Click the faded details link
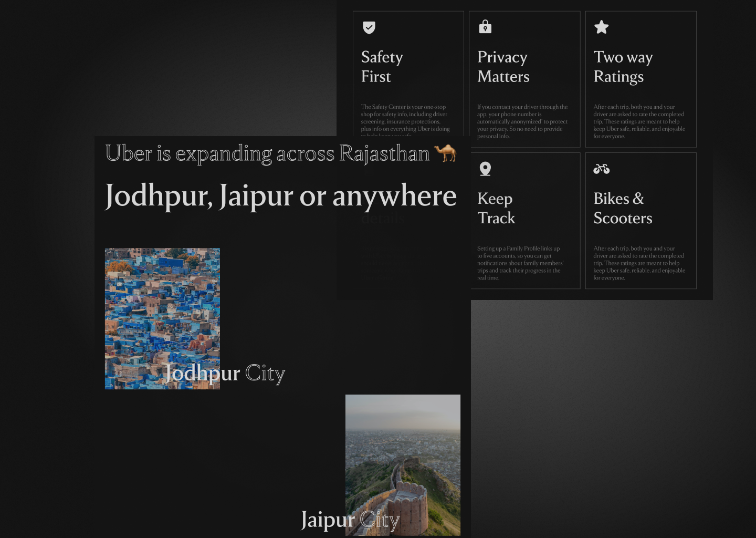This screenshot has width=756, height=538. 383,219
